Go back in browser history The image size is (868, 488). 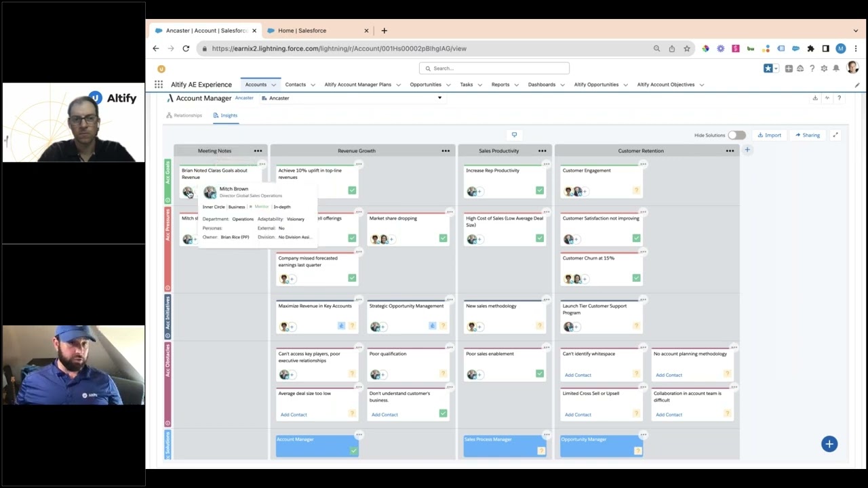coord(156,49)
